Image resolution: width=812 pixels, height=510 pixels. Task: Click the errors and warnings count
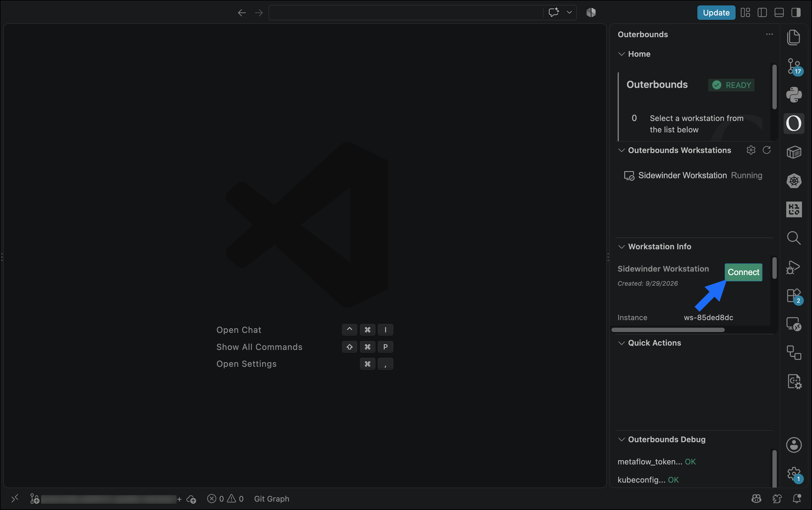click(x=225, y=499)
